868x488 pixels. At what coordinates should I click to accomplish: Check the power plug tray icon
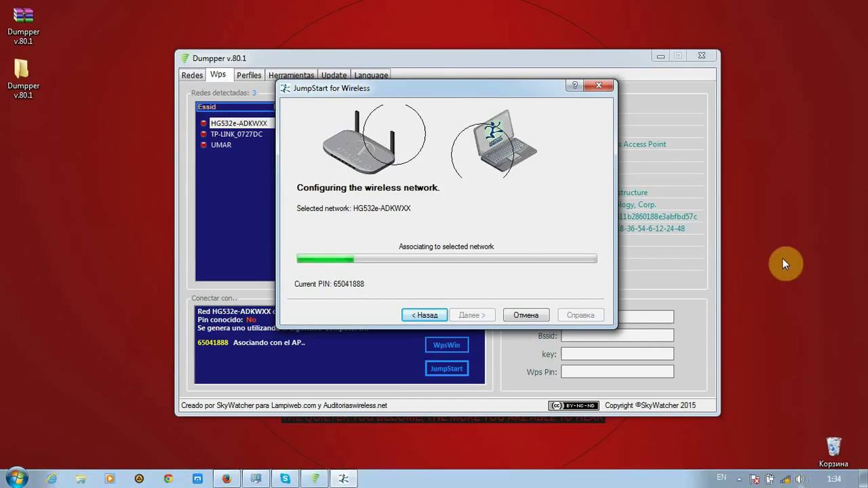(770, 479)
